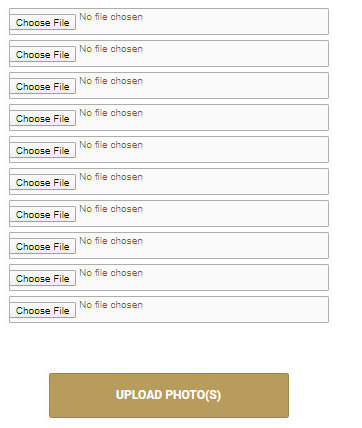Click the fourth Choose File button

pos(43,118)
